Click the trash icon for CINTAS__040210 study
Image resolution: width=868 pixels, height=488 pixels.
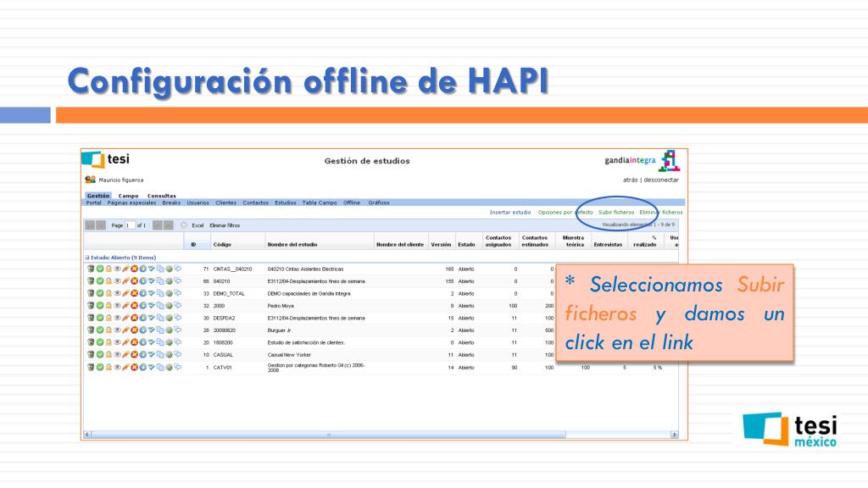coord(91,269)
